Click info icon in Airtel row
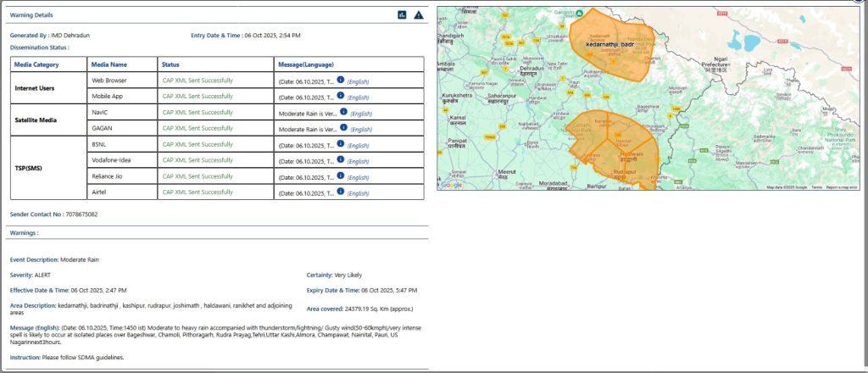Image resolution: width=868 pixels, height=373 pixels. (341, 192)
